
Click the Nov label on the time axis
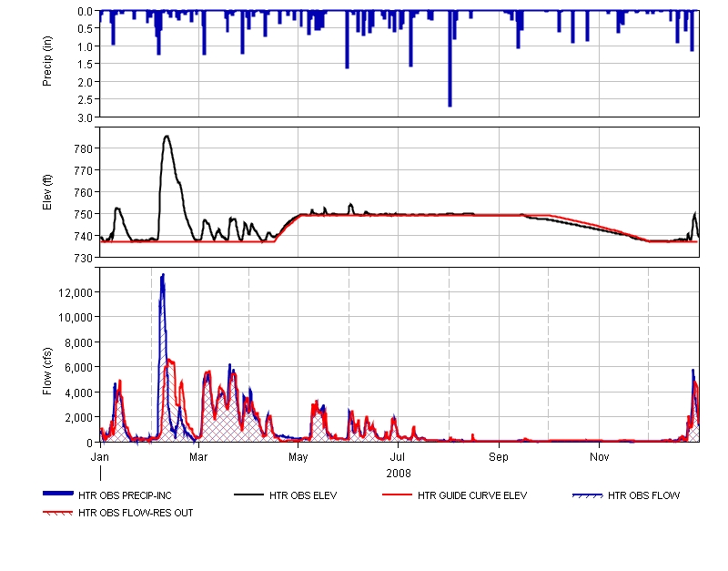600,457
